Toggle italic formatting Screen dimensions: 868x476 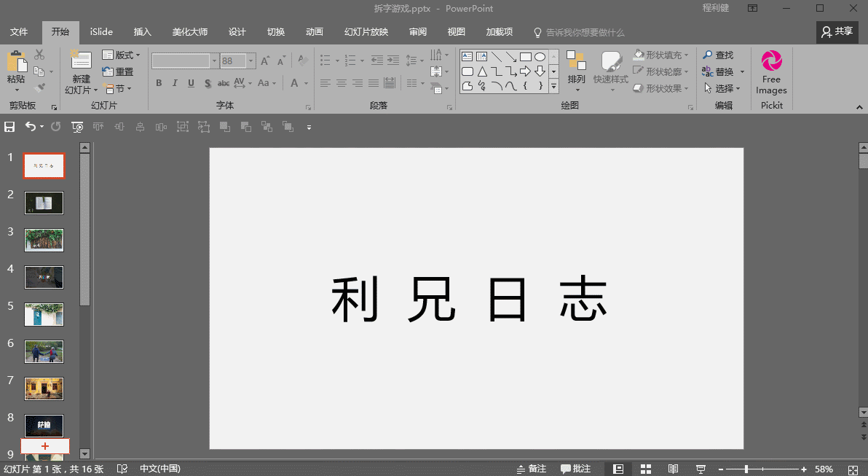(x=174, y=83)
